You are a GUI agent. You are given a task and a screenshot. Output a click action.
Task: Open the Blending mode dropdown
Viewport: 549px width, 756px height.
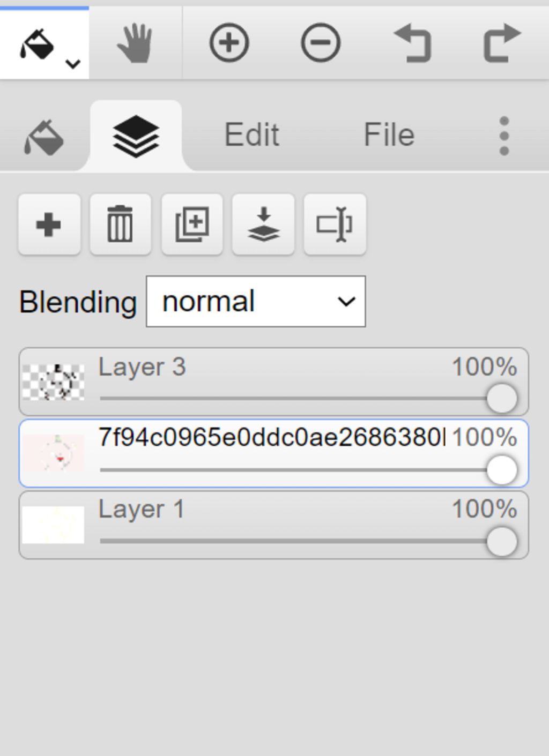[256, 302]
